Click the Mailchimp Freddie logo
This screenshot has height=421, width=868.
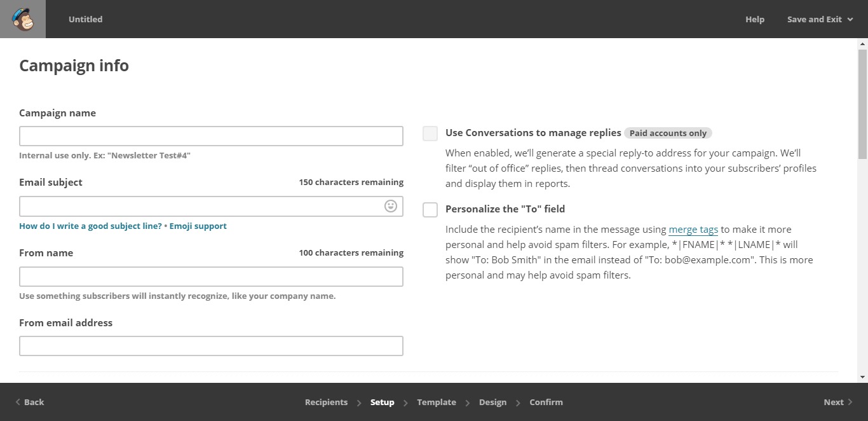[x=22, y=19]
